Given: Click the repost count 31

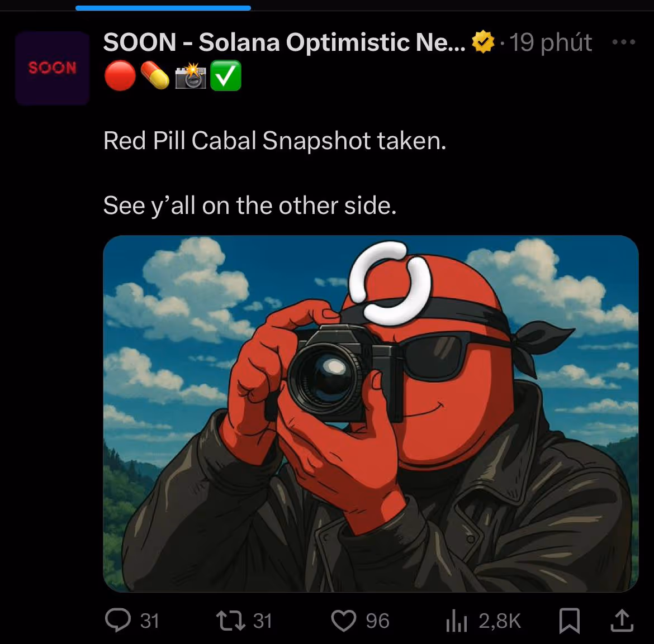Looking at the screenshot, I should pos(262,621).
